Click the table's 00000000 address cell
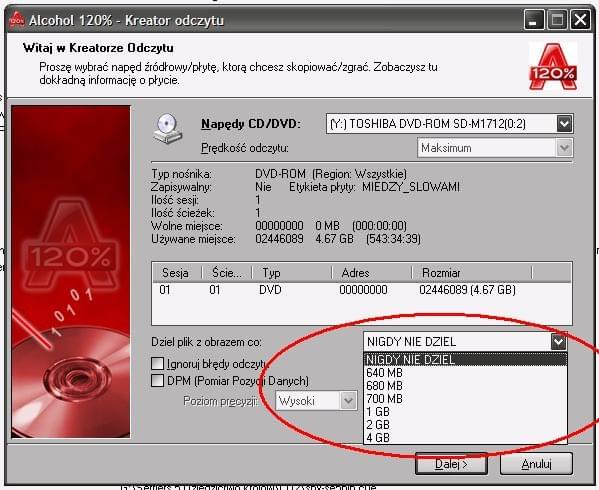Viewport: 599px width, 490px height. (x=363, y=290)
